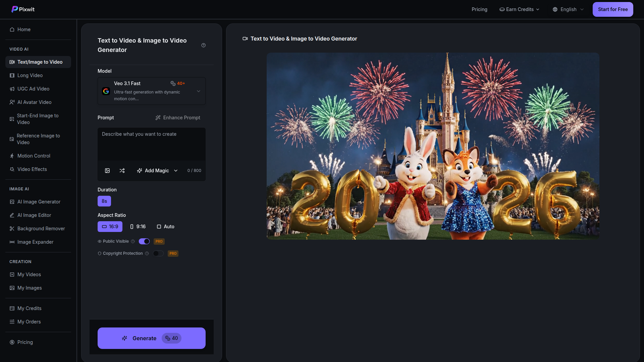Select the 9:16 aspect ratio
Screen dimensions: 644x362
pyautogui.click(x=138, y=227)
